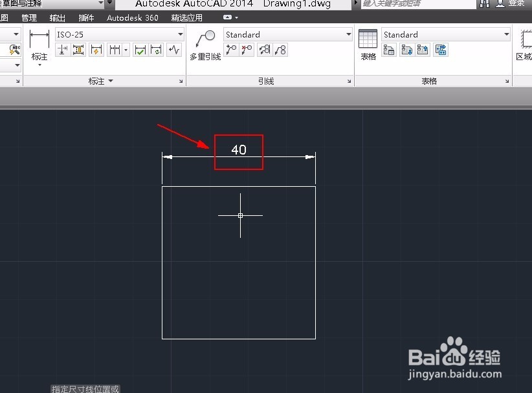Image resolution: width=532 pixels, height=393 pixels.
Task: Open the 精选应用 ribbon tab
Action: [x=187, y=17]
